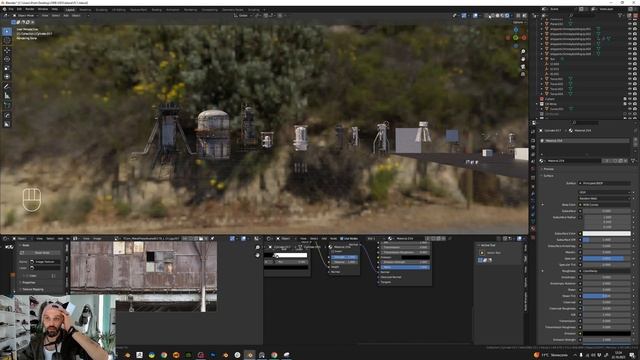Open the Global transform orientation dropdown
The height and width of the screenshot is (360, 640).
tap(243, 16)
